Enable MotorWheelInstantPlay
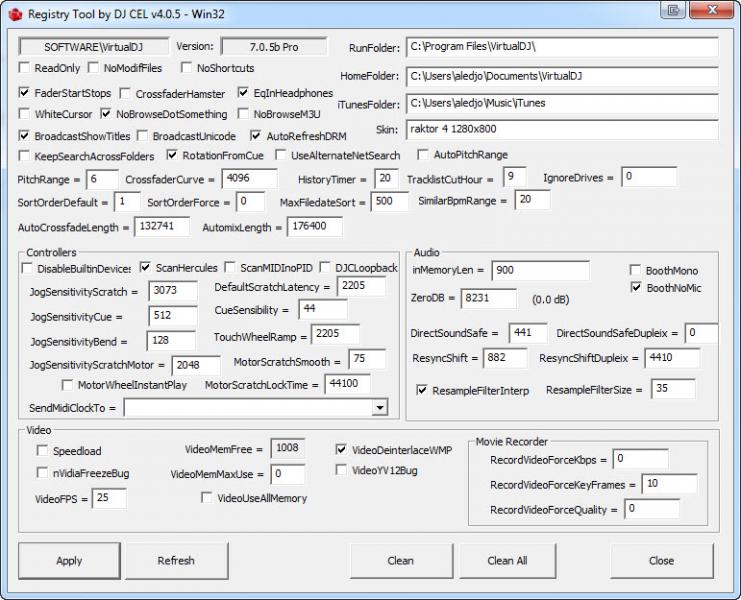Viewport: 741px width, 600px height. [68, 385]
